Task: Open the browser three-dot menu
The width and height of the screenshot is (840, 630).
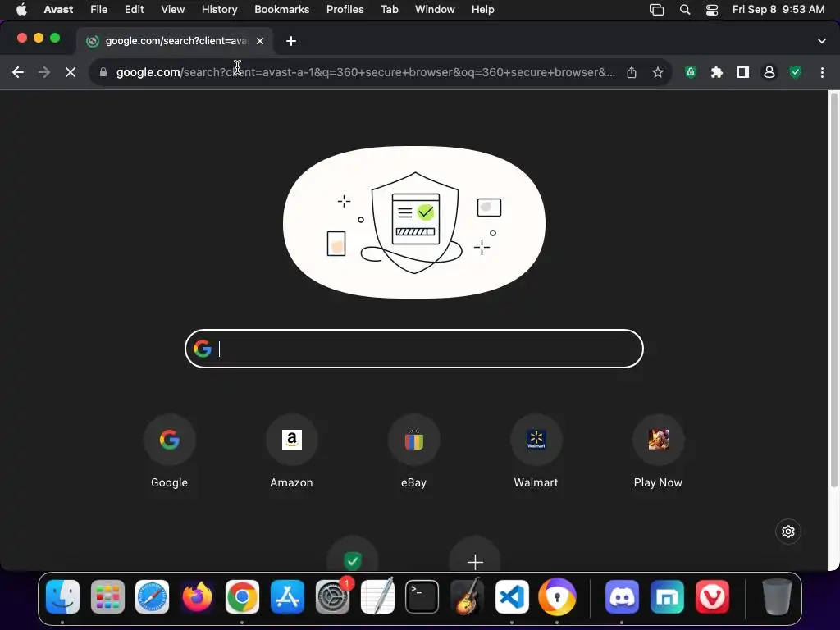Action: [x=822, y=72]
